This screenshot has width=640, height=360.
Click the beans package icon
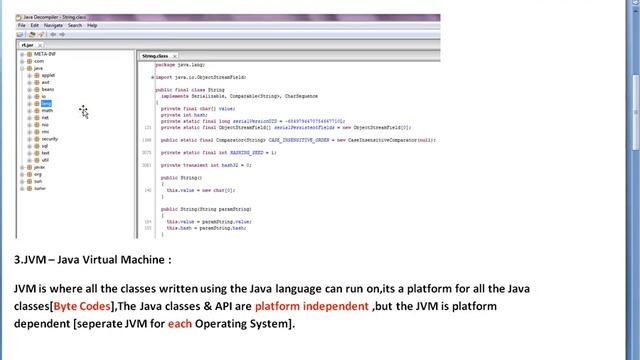point(37,89)
